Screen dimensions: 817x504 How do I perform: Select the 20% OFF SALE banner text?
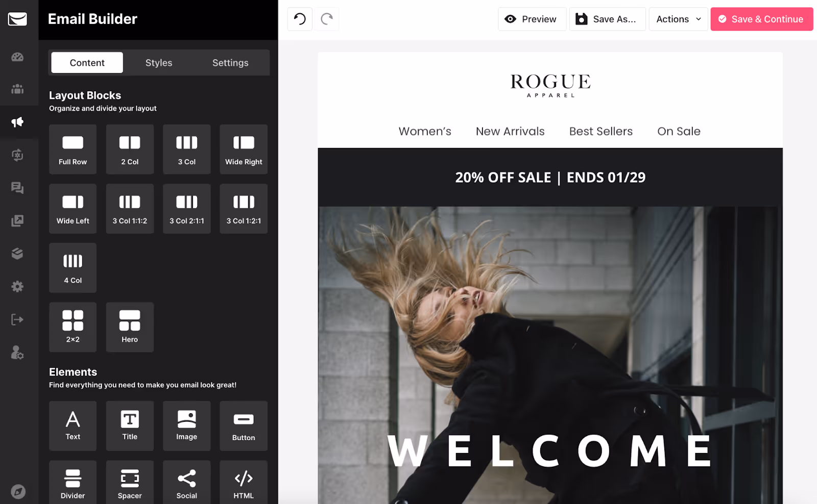(550, 178)
